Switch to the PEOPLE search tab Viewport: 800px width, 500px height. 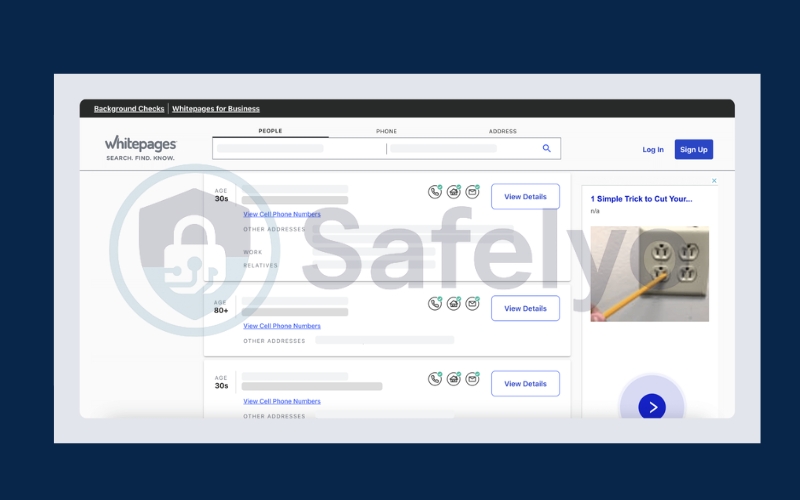[x=270, y=131]
